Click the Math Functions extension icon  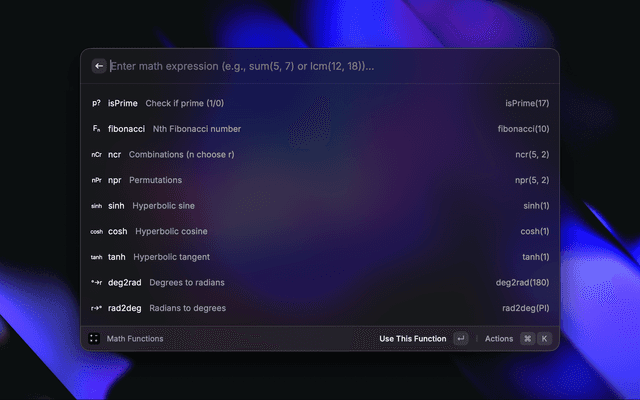94,339
